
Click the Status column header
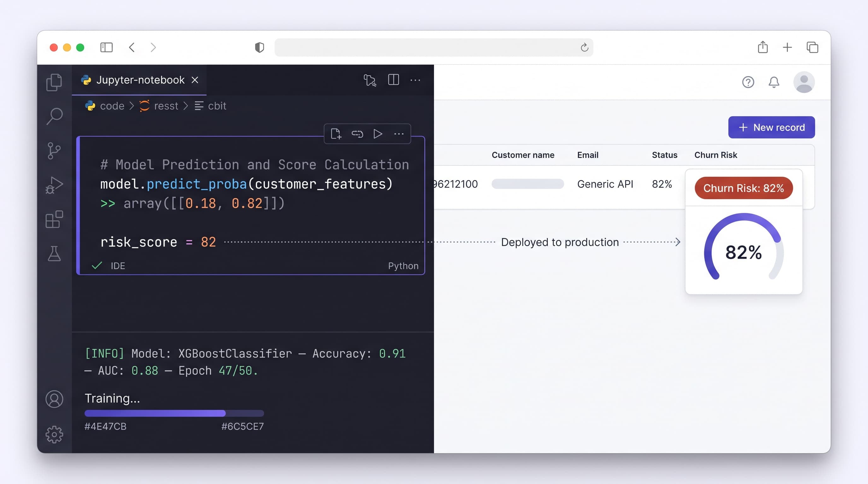point(664,155)
